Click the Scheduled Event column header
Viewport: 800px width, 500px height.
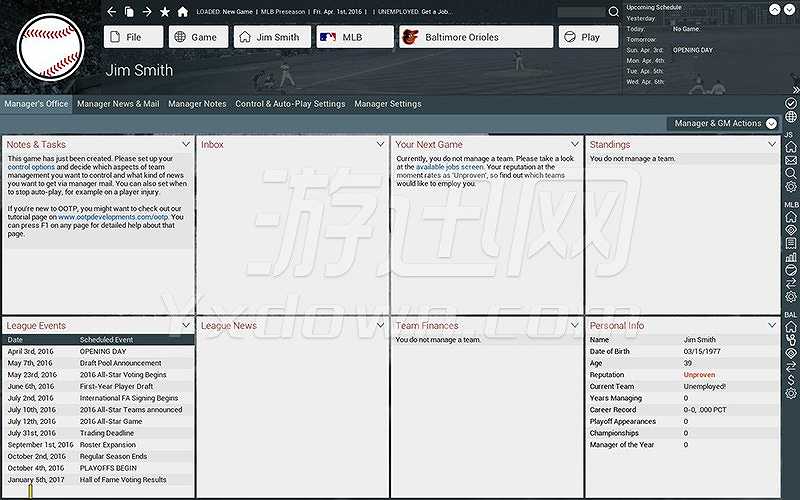[x=106, y=340]
